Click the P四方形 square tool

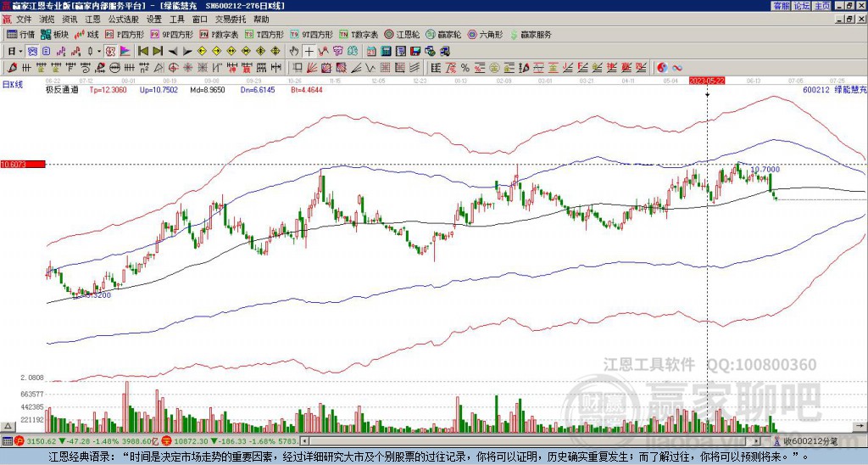[x=125, y=34]
